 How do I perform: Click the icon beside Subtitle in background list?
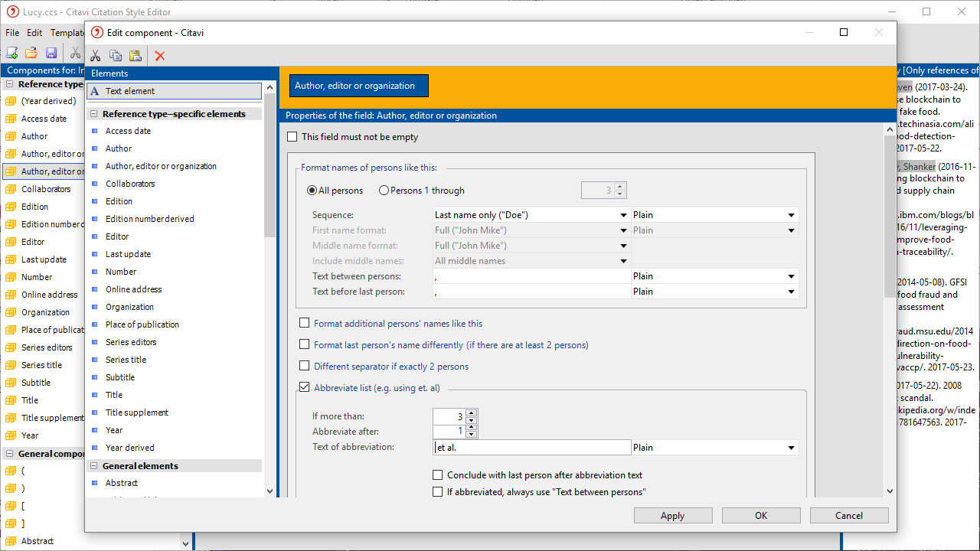(x=11, y=383)
